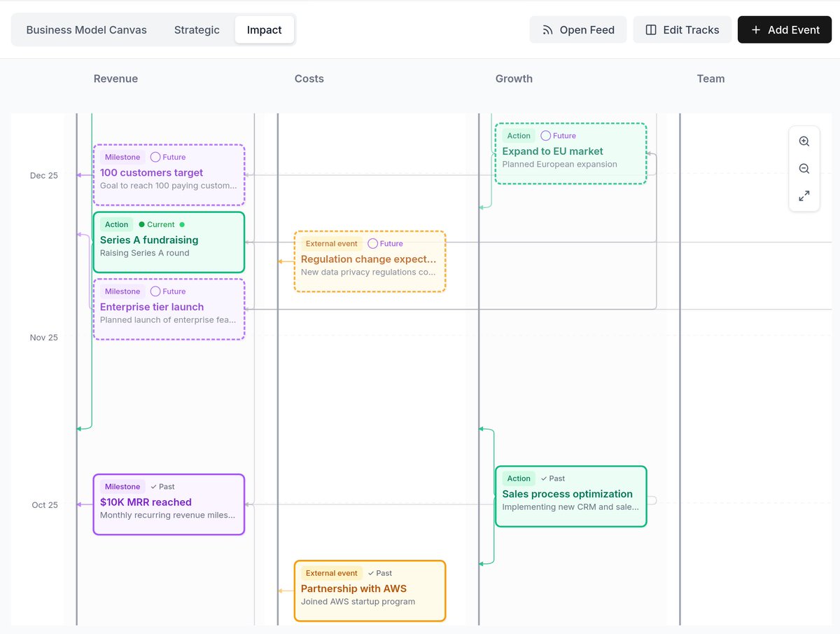Viewport: 840px width, 634px height.
Task: Click the 'Goal to reach 100 paying' description
Action: point(169,186)
